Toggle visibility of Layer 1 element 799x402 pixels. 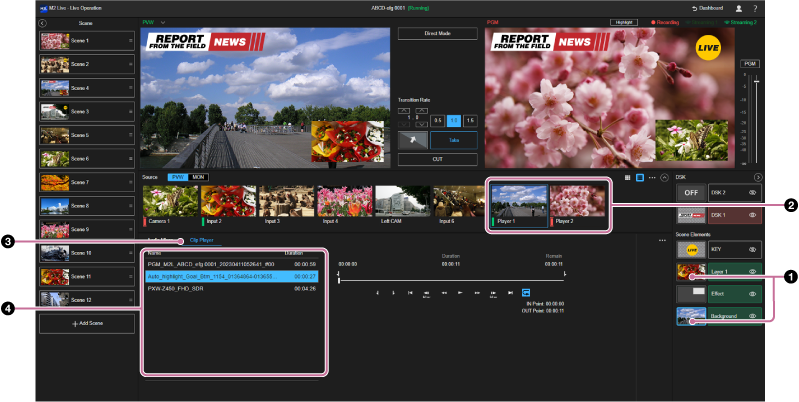pyautogui.click(x=751, y=271)
